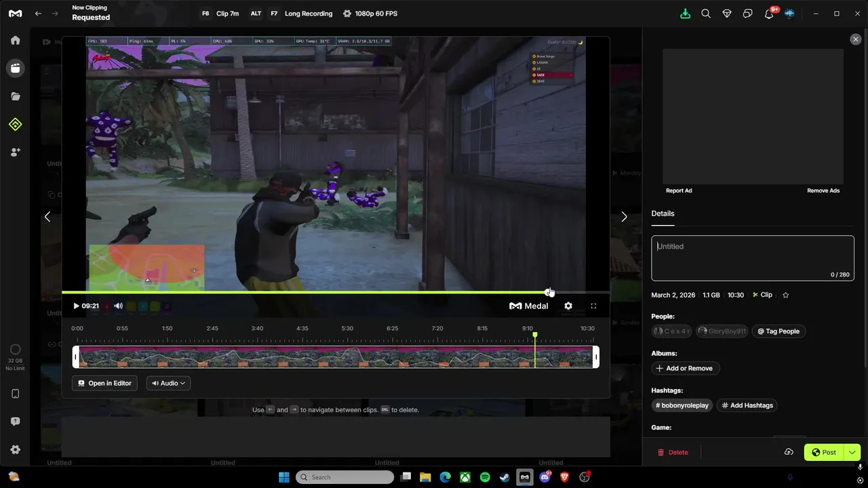Open the Medal home logo

click(15, 14)
